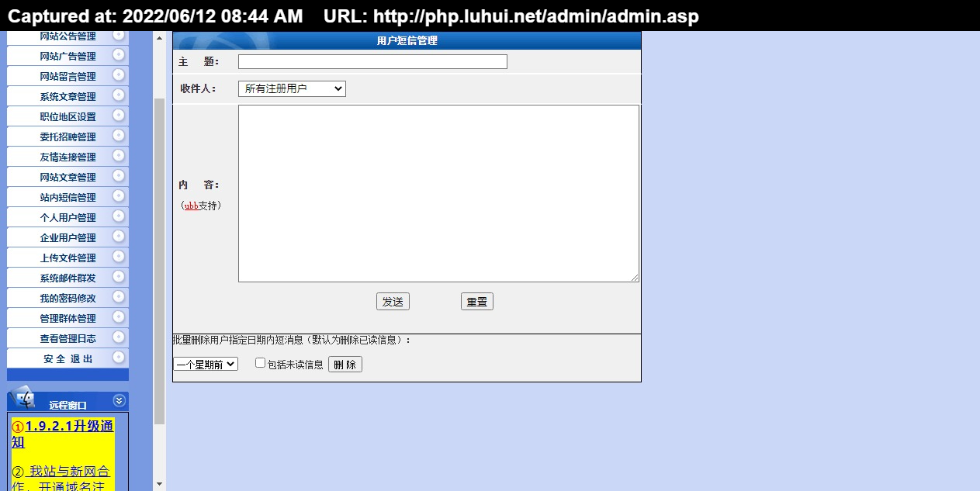This screenshot has height=491, width=980.
Task: Click the round icon beside 网站文章管理
Action: tap(119, 175)
